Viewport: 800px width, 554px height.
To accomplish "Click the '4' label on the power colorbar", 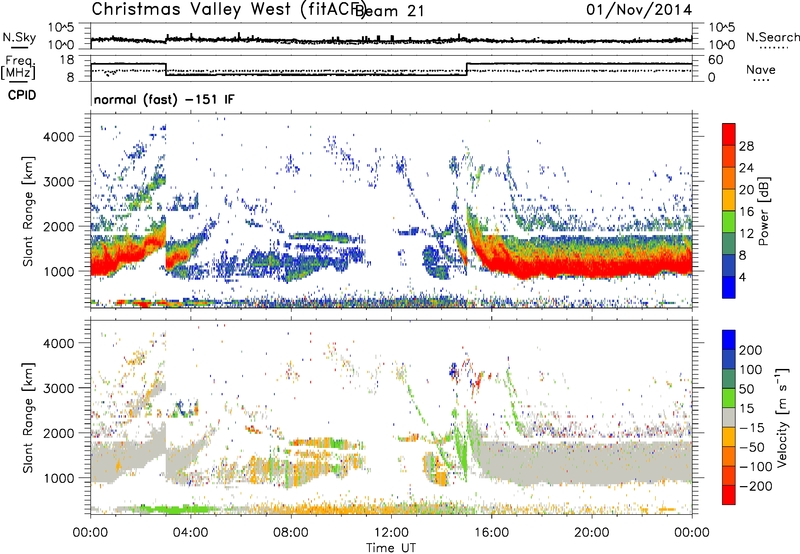I will (x=742, y=278).
